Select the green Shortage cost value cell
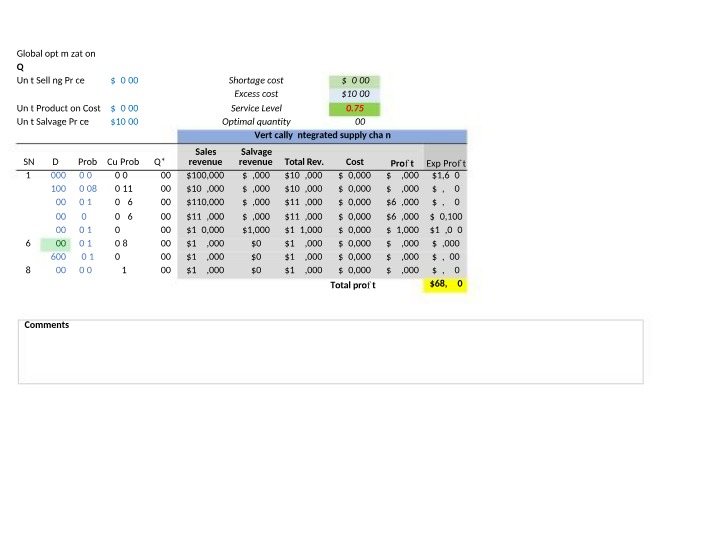Viewport: 714px width, 552px height. 355,81
